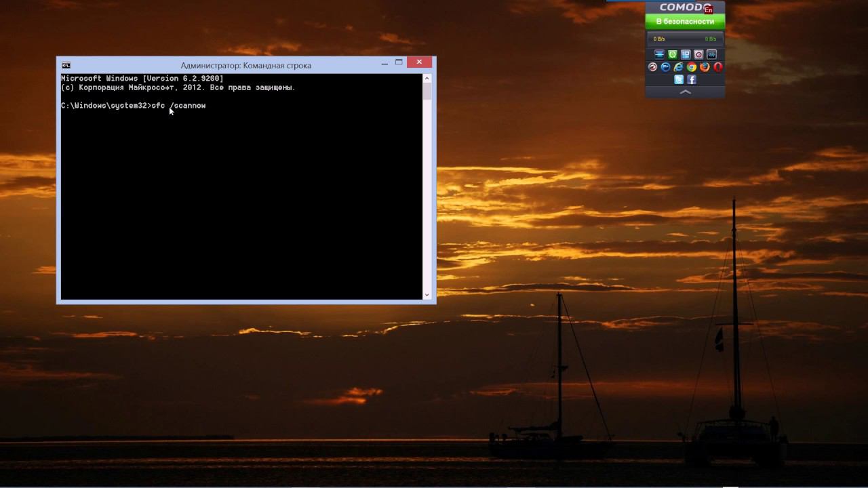Launch Comodo IceDragon browser from widget

pos(665,67)
